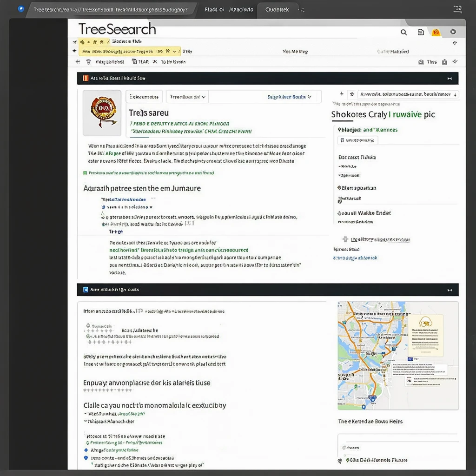The width and height of the screenshot is (476, 476).
Task: Toggle the green checkbox under the paragraph
Action: click(85, 173)
